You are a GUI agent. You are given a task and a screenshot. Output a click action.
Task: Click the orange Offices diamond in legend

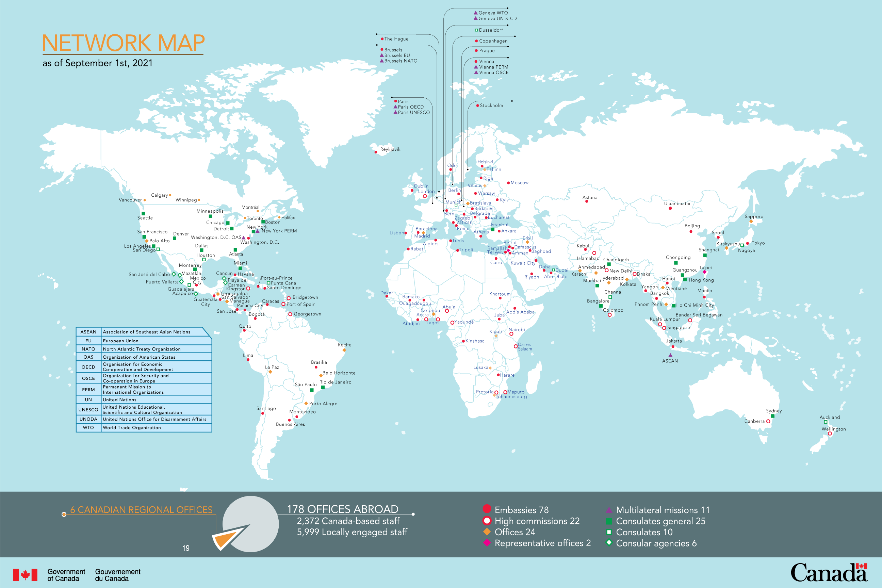point(487,532)
